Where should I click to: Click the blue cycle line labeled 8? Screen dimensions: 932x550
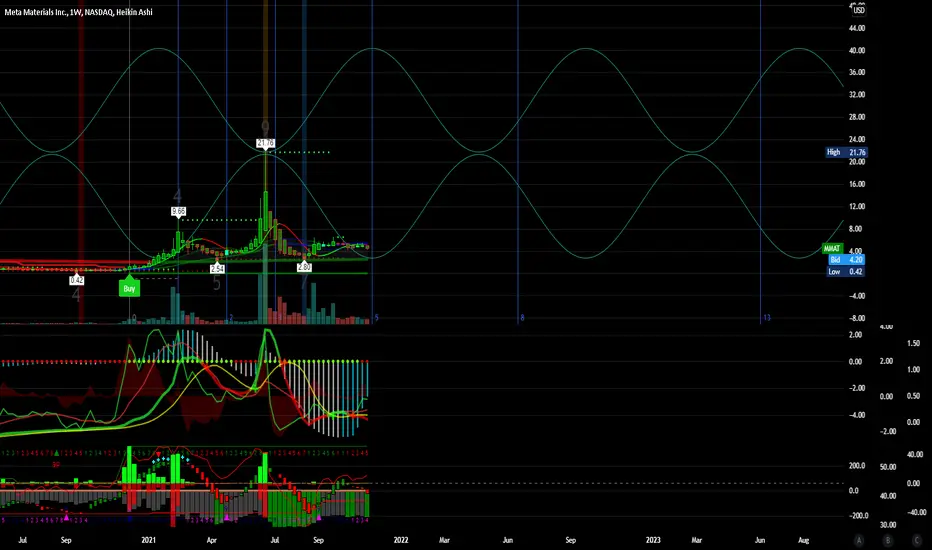point(520,160)
